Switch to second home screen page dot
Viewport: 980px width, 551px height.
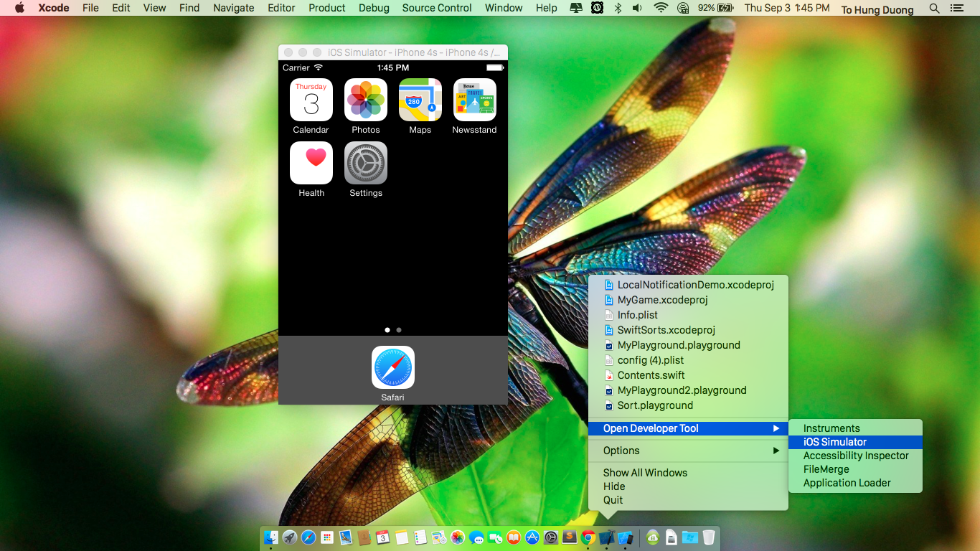point(399,330)
